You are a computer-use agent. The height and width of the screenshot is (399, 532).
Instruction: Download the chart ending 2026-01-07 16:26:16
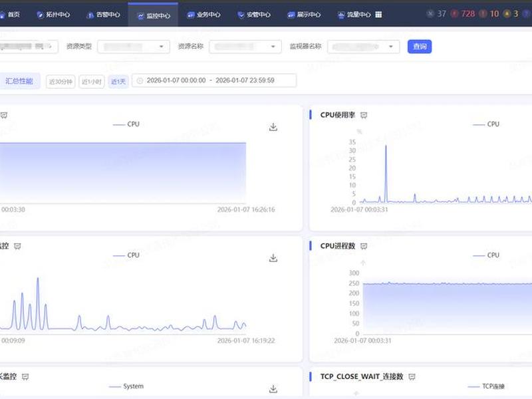(x=273, y=127)
